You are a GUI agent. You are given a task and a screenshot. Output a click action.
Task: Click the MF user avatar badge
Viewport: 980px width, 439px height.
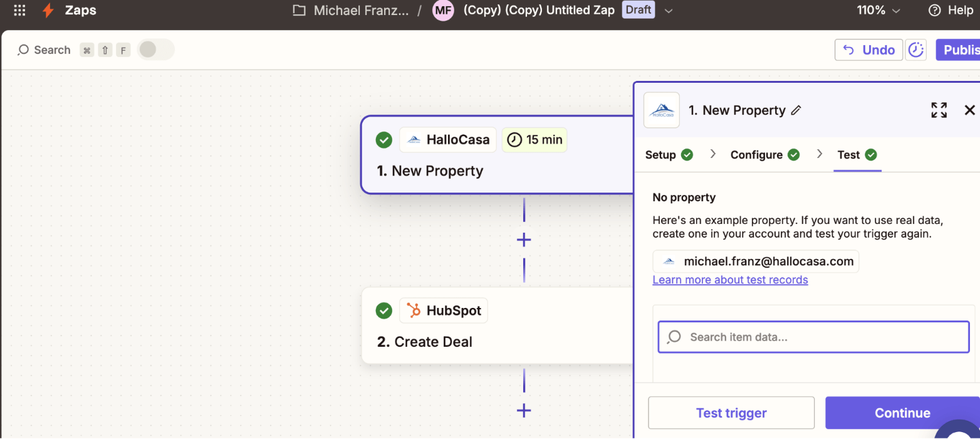(x=443, y=10)
